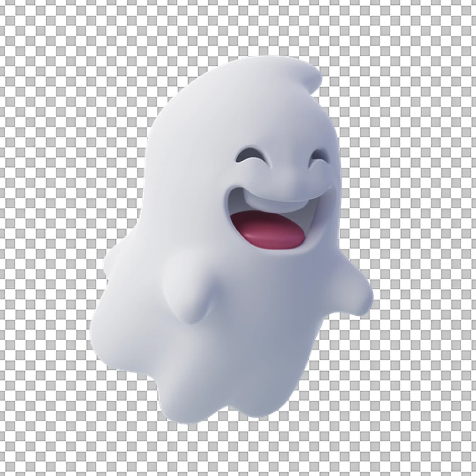Viewport: 476px width, 476px height.
Task: Click the checkered transparent area above the ghost
Action: pyautogui.click(x=238, y=26)
